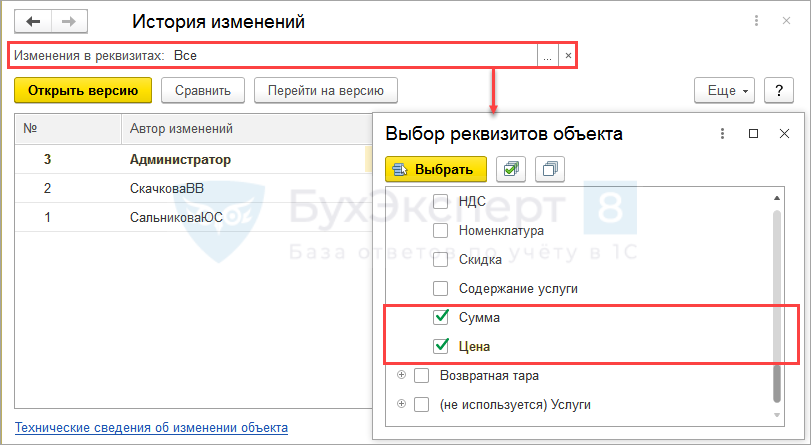
Task: Uncheck the Сумма checkbox
Action: pos(440,317)
